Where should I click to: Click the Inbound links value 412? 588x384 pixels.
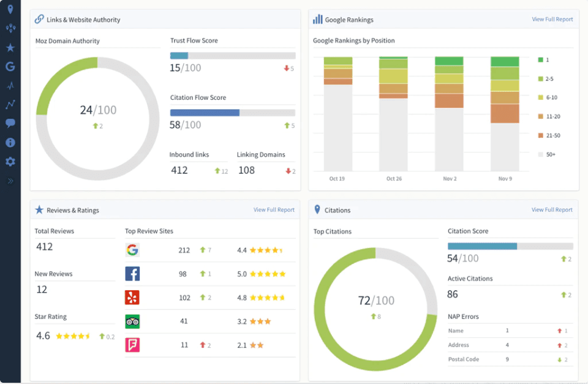[179, 170]
